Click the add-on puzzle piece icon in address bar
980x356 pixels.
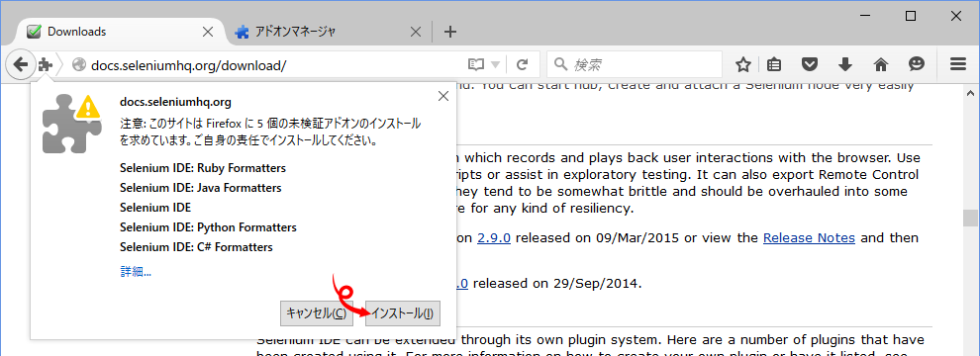45,63
